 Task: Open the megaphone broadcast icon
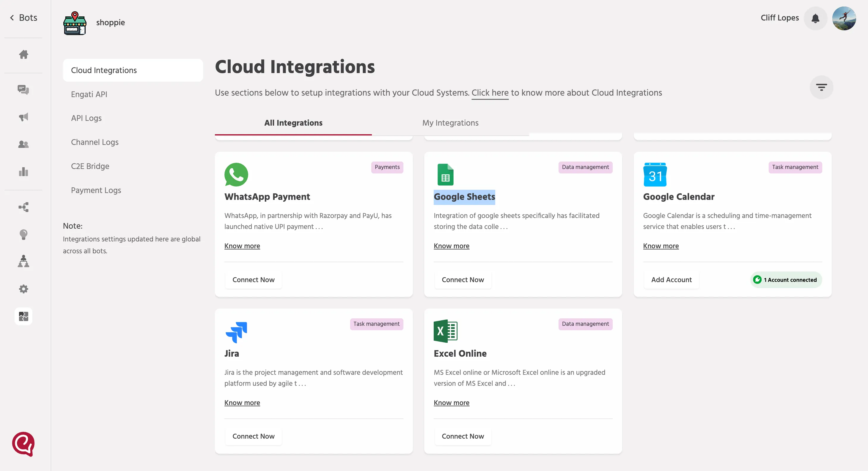pos(23,117)
